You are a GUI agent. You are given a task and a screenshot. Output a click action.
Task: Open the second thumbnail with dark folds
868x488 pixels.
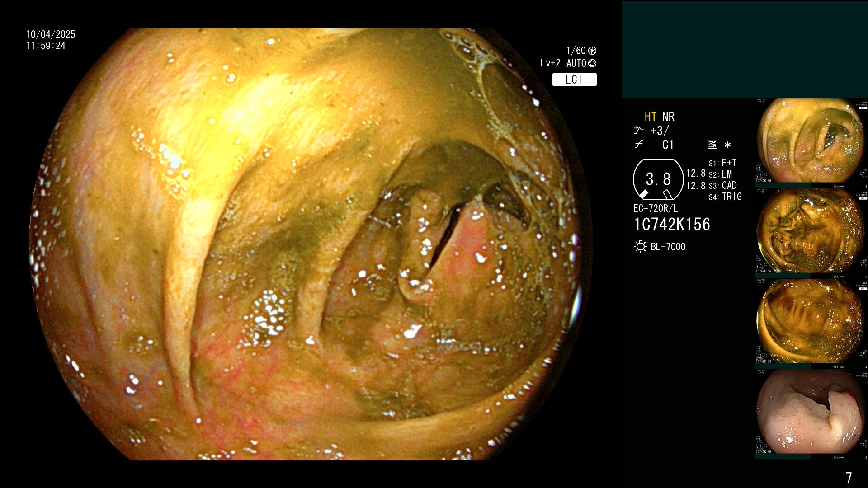click(811, 233)
